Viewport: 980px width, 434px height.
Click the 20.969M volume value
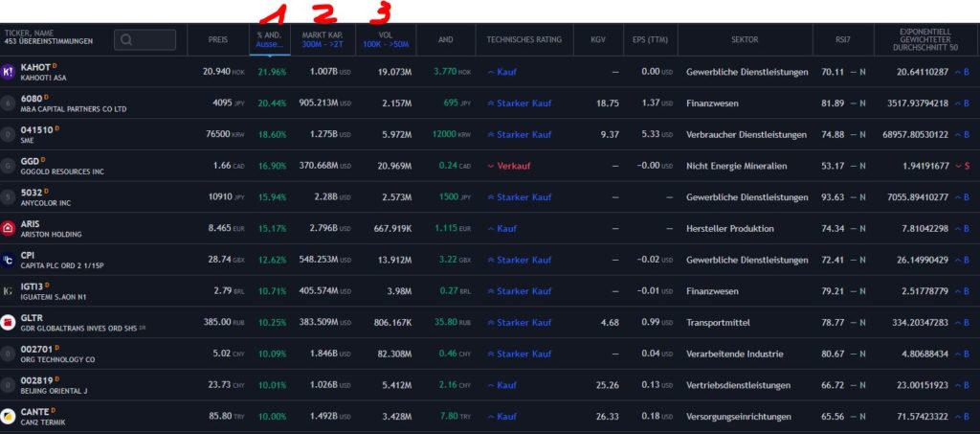pyautogui.click(x=395, y=167)
